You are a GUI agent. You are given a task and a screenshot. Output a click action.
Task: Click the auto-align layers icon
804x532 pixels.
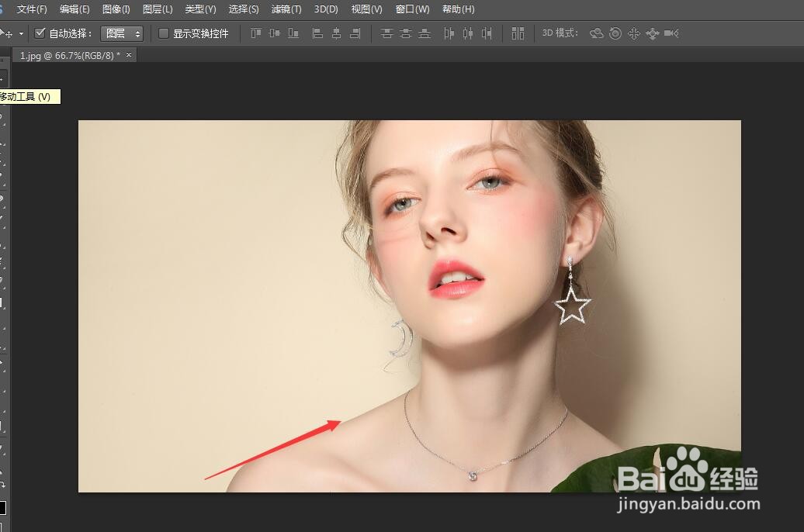tap(518, 33)
